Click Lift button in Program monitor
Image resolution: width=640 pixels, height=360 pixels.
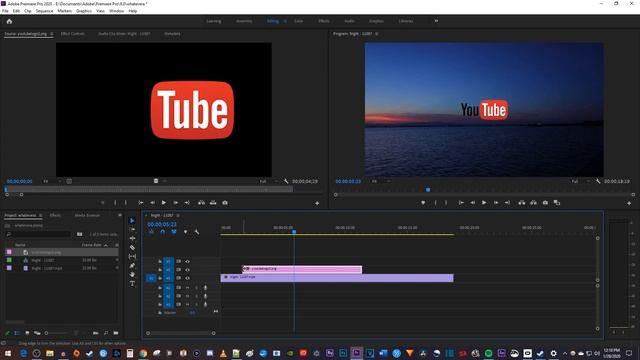(522, 202)
